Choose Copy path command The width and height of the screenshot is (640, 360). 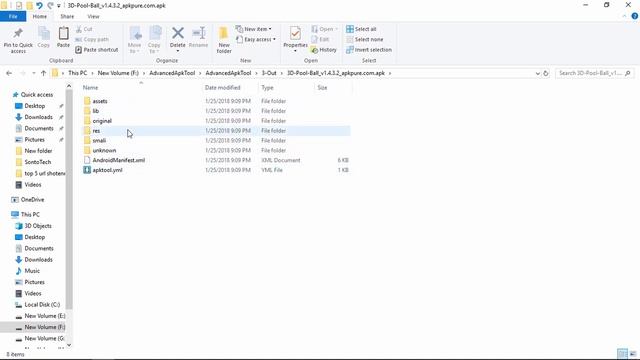click(92, 40)
